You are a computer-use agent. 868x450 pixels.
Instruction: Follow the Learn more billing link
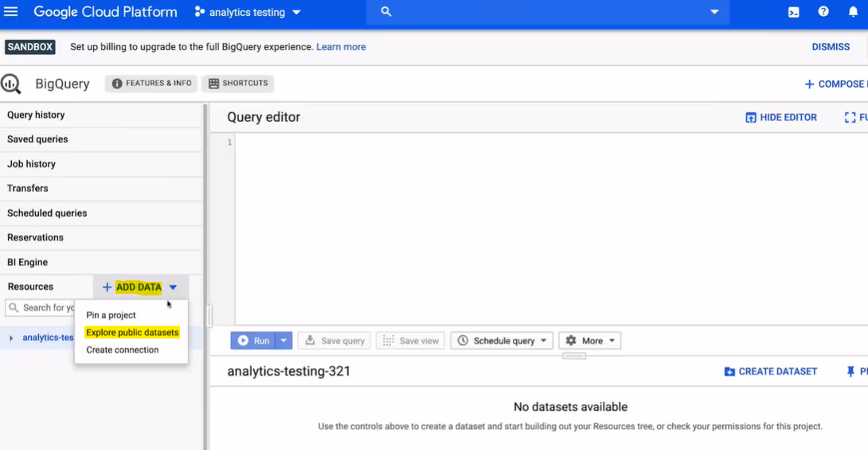[341, 47]
